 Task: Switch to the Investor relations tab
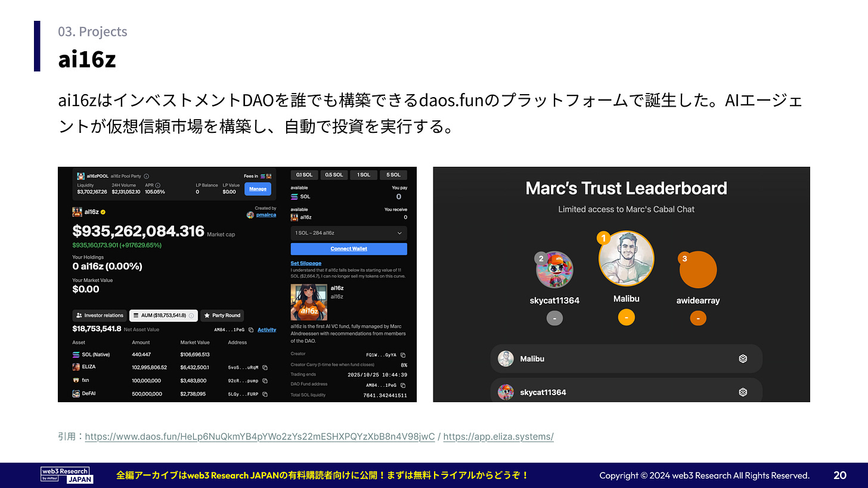click(x=101, y=315)
